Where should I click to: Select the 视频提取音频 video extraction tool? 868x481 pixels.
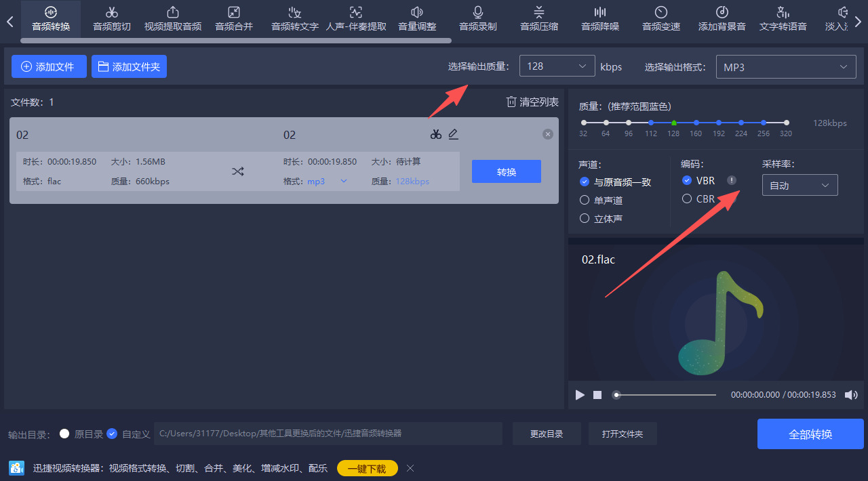[173, 18]
